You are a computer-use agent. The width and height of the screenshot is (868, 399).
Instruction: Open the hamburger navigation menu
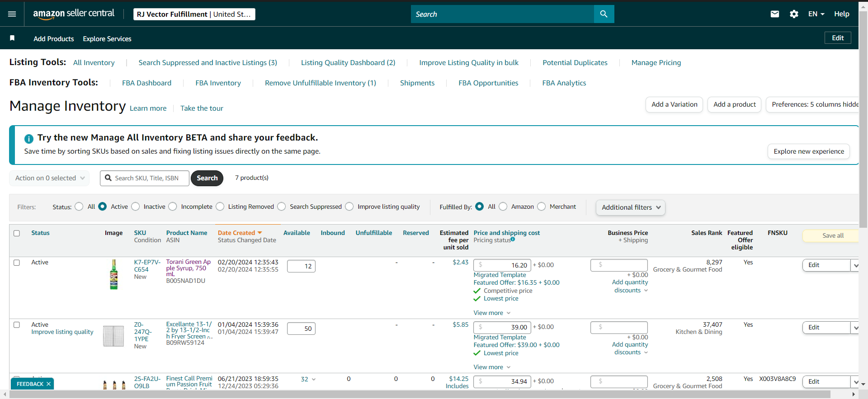[12, 14]
